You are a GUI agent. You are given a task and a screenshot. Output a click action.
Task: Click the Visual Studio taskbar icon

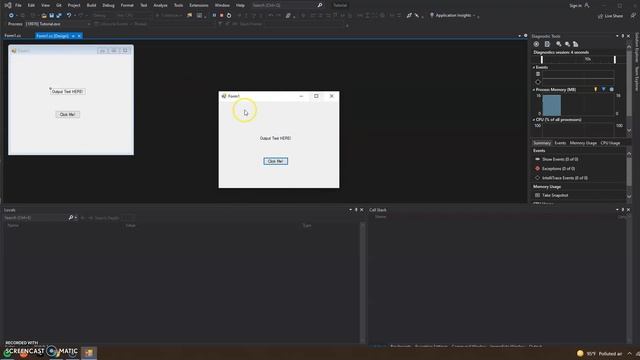pos(89,352)
